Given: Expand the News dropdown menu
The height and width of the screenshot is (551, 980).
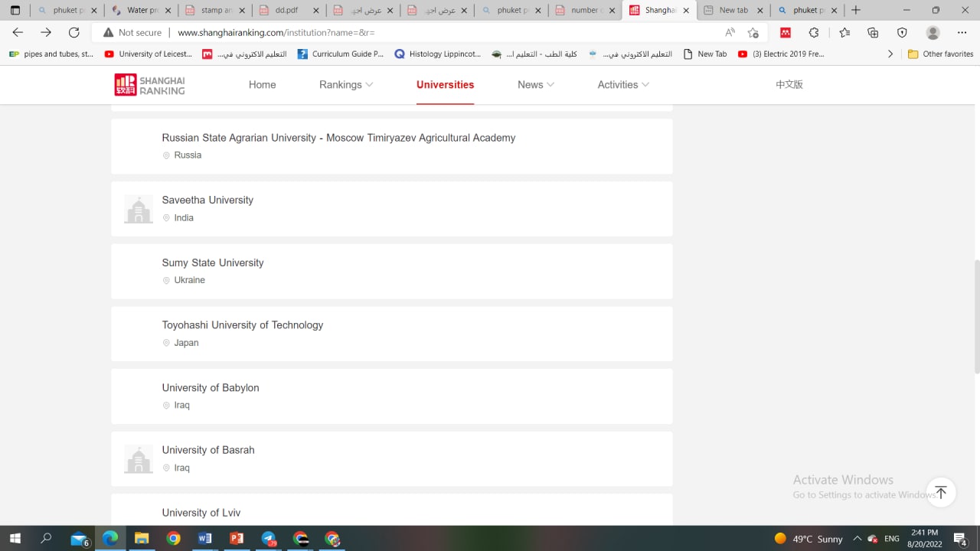Looking at the screenshot, I should (536, 85).
